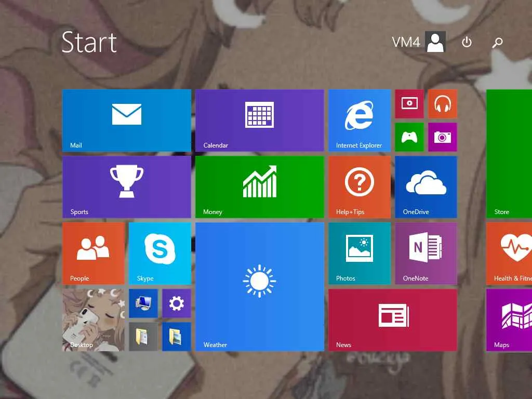Open the Mail tile

tap(127, 120)
